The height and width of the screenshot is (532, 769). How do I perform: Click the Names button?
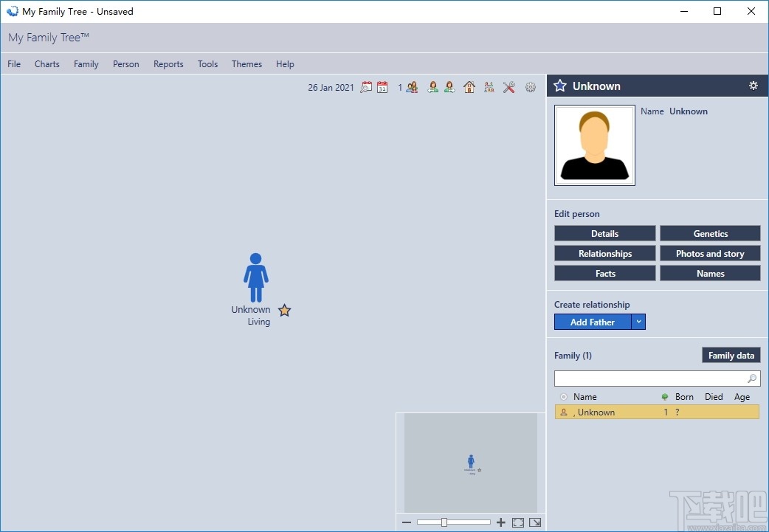pos(710,273)
